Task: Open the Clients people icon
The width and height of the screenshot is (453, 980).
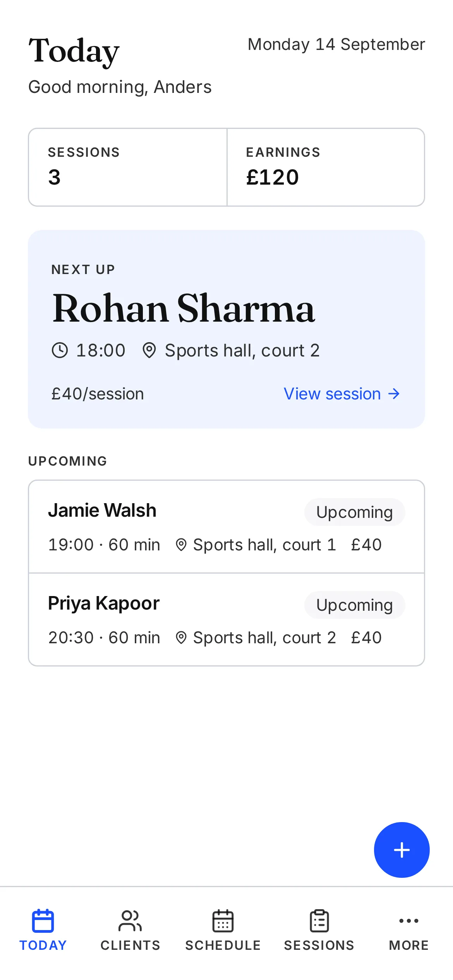Action: [x=130, y=921]
